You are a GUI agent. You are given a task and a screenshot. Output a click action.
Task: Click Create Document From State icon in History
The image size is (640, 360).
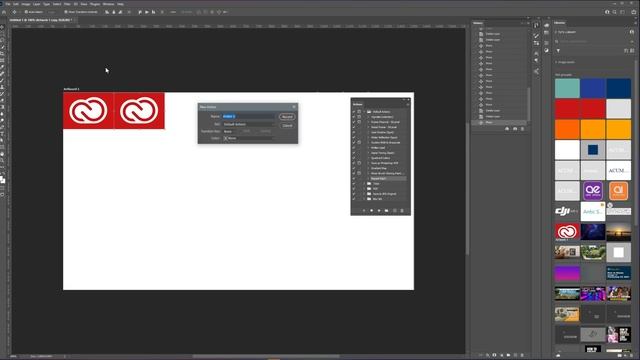tap(507, 129)
